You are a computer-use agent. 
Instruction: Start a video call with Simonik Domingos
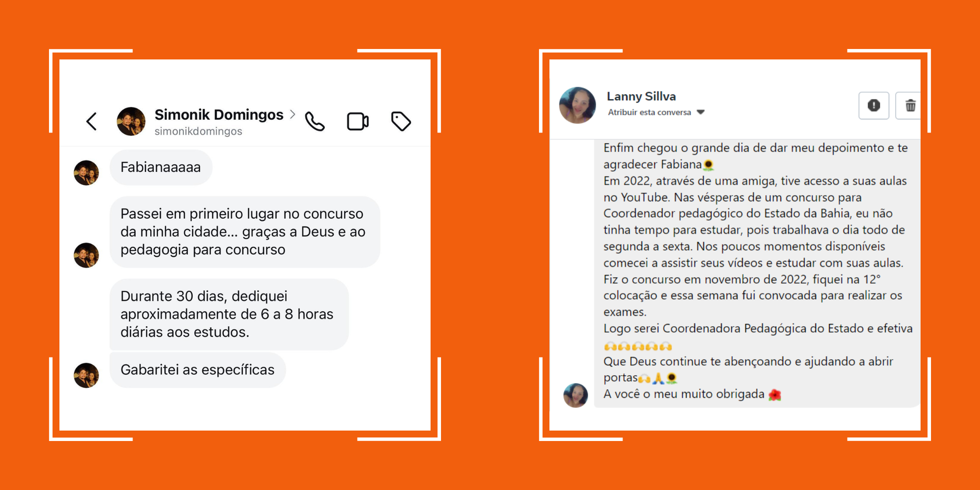358,122
